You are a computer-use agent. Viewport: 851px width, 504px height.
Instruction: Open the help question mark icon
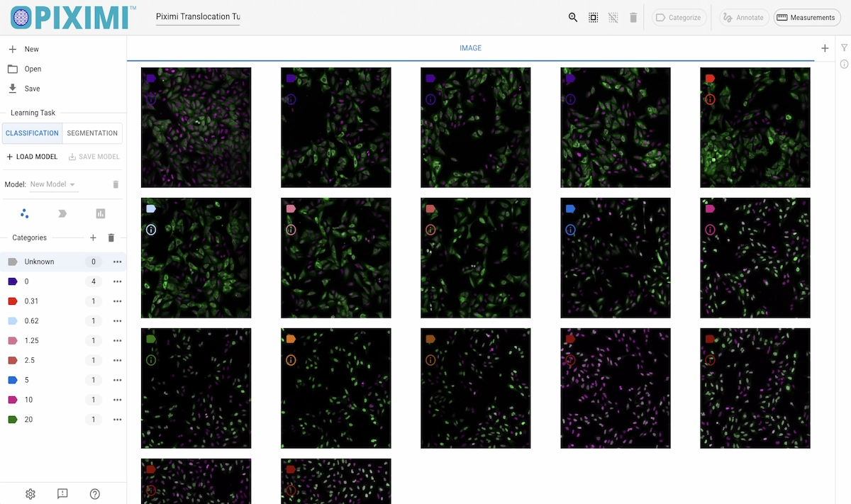(x=95, y=494)
